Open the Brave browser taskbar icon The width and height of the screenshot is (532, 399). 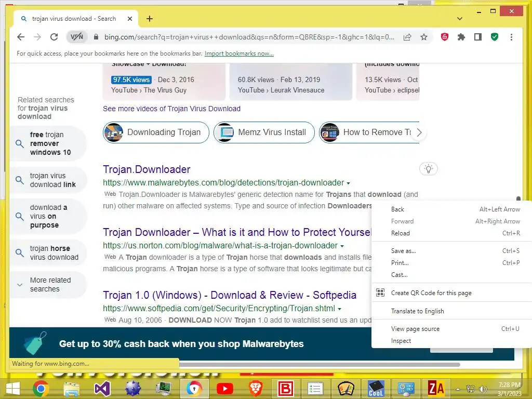click(x=256, y=389)
